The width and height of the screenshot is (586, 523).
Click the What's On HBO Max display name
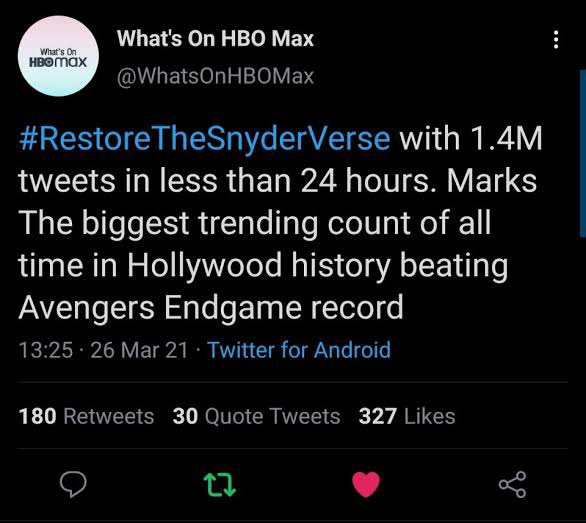[x=215, y=38]
